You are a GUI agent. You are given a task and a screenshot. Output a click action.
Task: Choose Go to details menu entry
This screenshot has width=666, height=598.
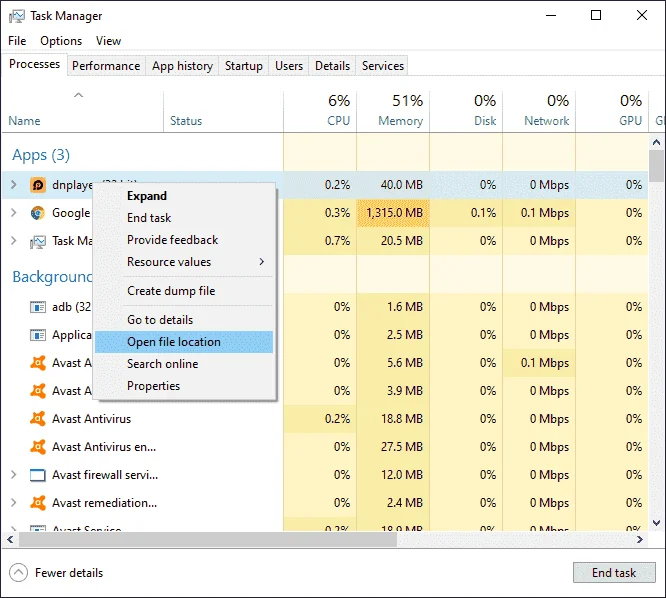coord(184,320)
